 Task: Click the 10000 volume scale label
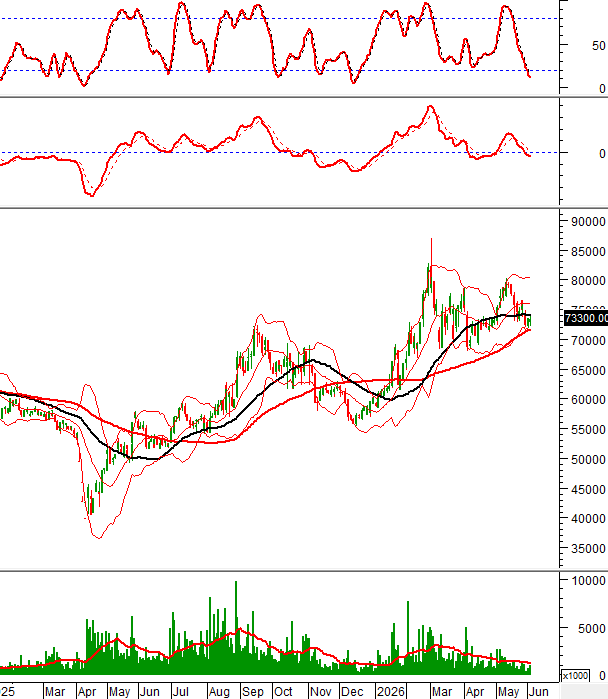point(588,580)
